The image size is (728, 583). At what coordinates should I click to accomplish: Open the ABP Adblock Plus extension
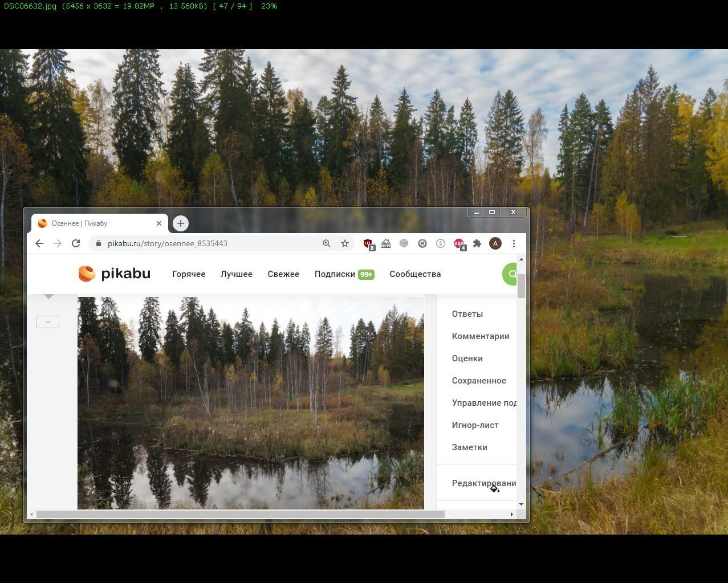[459, 244]
